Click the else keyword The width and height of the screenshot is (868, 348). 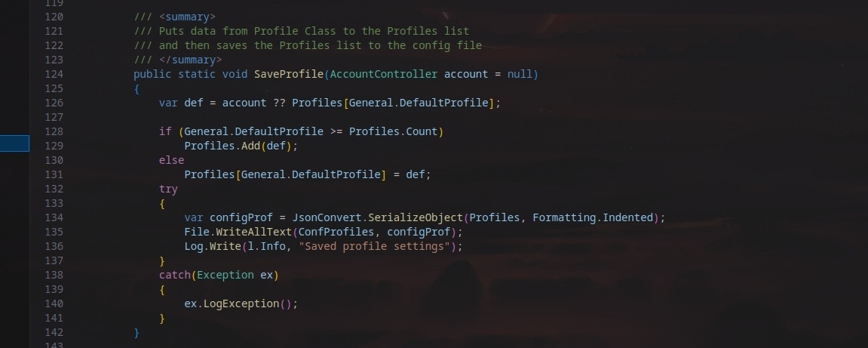(x=171, y=160)
